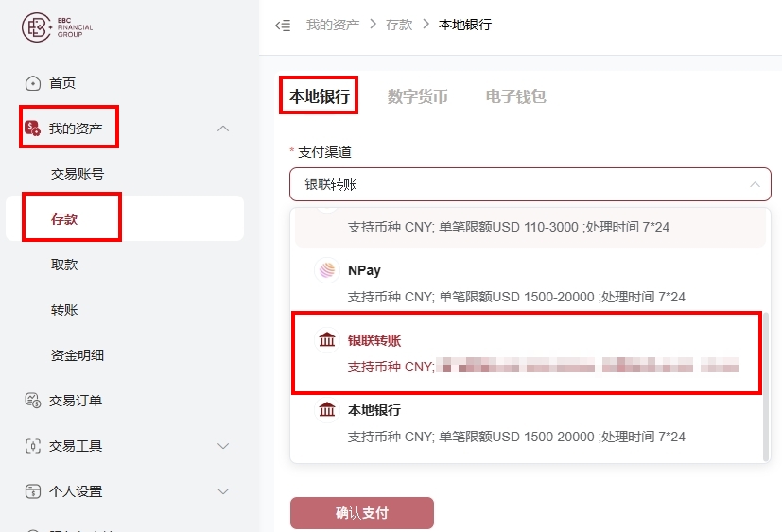Screen dimensions: 782x532
Task: Open 首页 home icon in sidebar
Action: [33, 83]
